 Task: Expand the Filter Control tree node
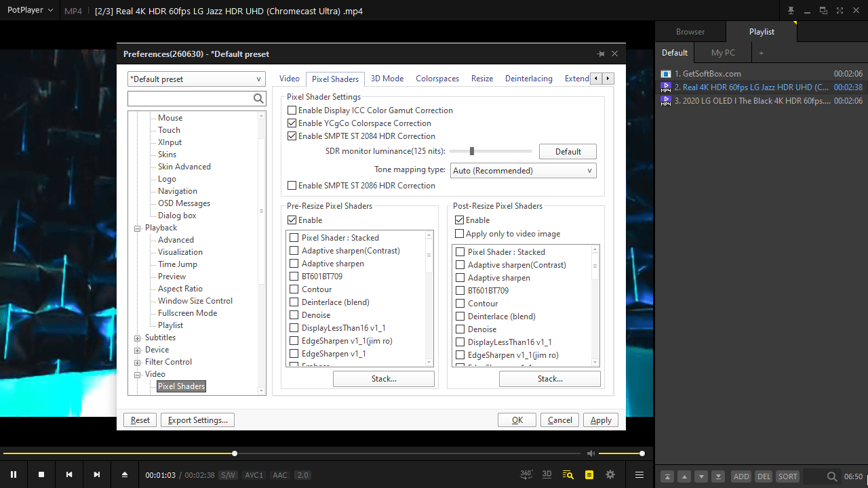pyautogui.click(x=138, y=363)
